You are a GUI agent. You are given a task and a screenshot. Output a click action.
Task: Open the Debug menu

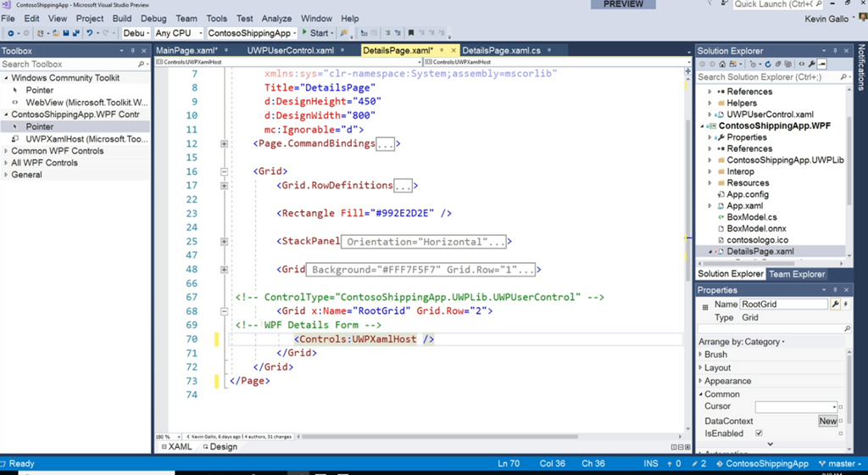click(x=153, y=19)
